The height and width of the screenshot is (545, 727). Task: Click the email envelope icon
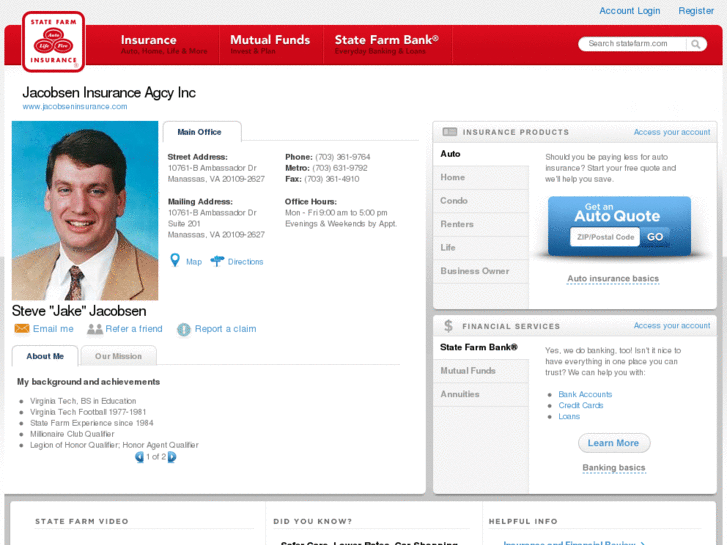(22, 328)
